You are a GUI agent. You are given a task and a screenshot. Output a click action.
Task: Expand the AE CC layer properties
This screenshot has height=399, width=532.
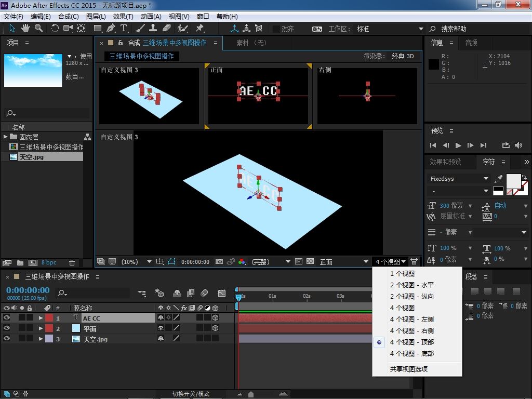coord(41,318)
